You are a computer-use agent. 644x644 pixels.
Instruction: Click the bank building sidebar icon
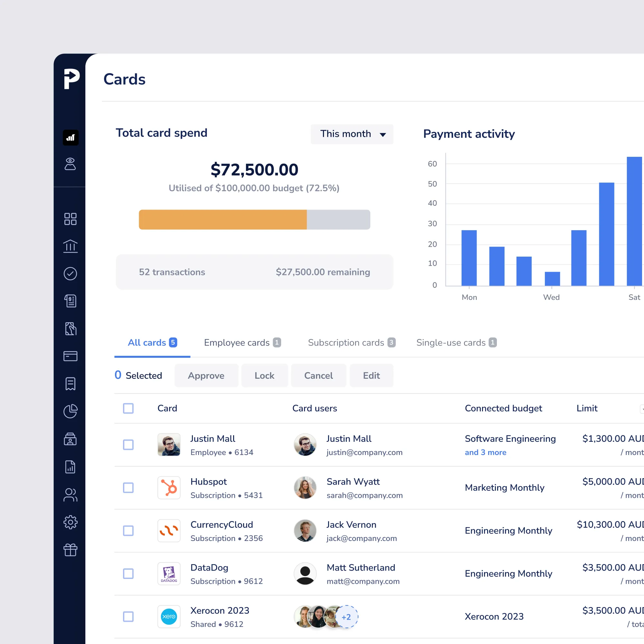point(70,246)
